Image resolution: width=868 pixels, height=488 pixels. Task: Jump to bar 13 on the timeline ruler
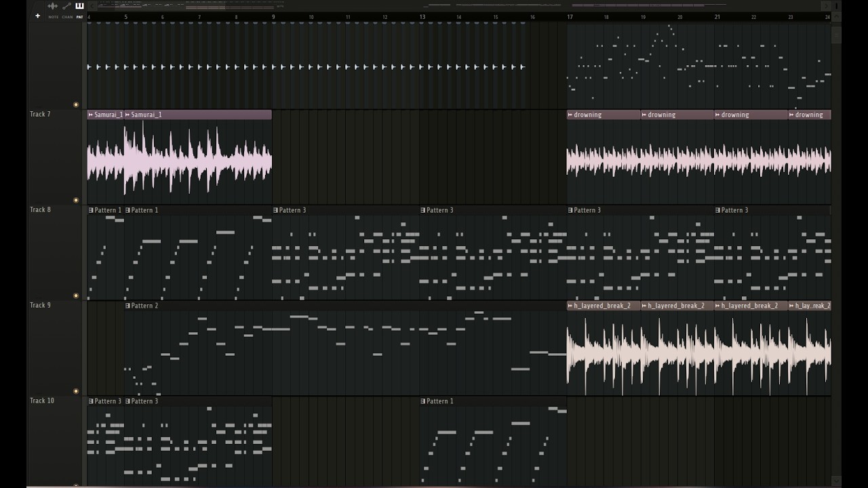point(422,17)
